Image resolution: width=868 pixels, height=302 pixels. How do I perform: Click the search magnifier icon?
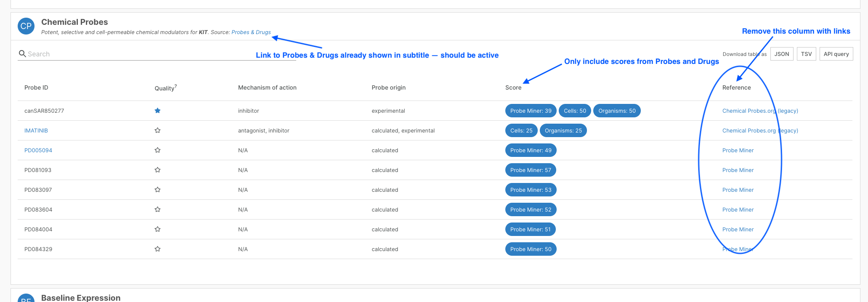coord(22,54)
